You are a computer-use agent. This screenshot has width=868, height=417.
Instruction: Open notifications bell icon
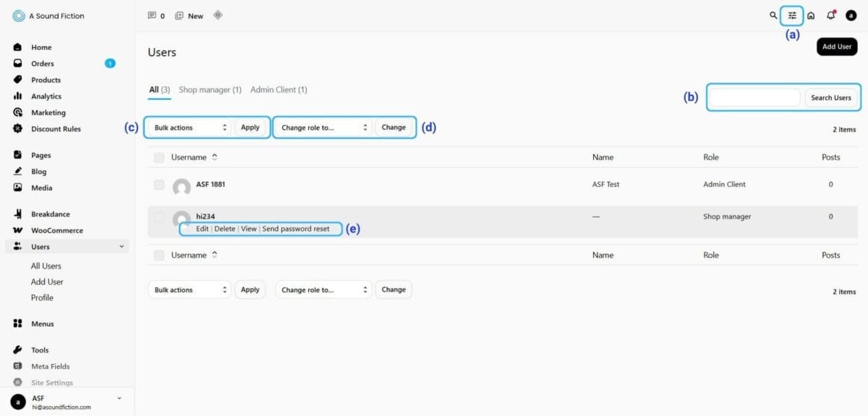pos(830,15)
